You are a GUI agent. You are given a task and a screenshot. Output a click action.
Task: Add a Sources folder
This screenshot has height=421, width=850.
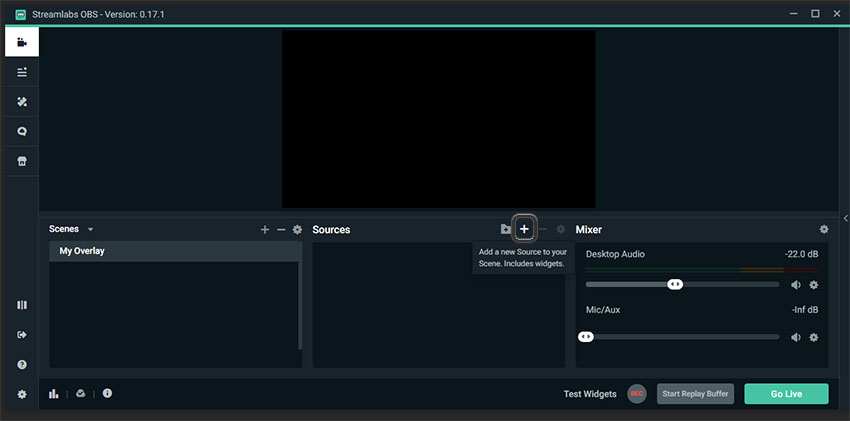(506, 229)
